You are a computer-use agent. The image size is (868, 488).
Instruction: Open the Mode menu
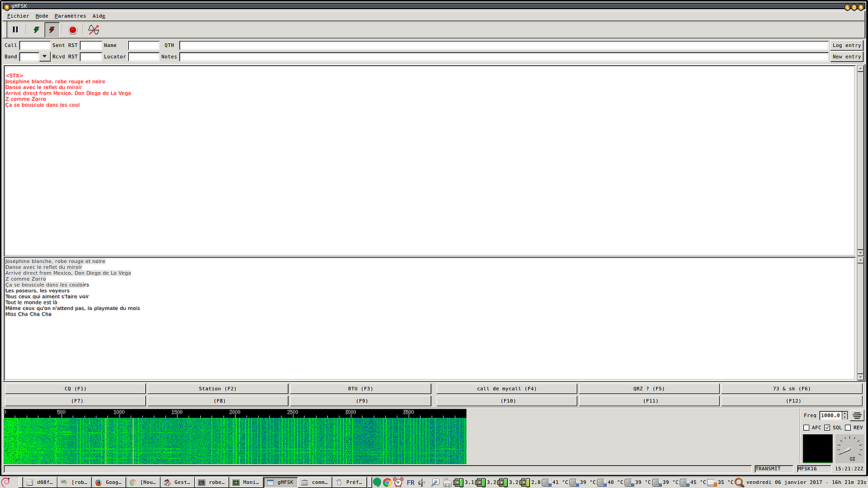coord(42,16)
